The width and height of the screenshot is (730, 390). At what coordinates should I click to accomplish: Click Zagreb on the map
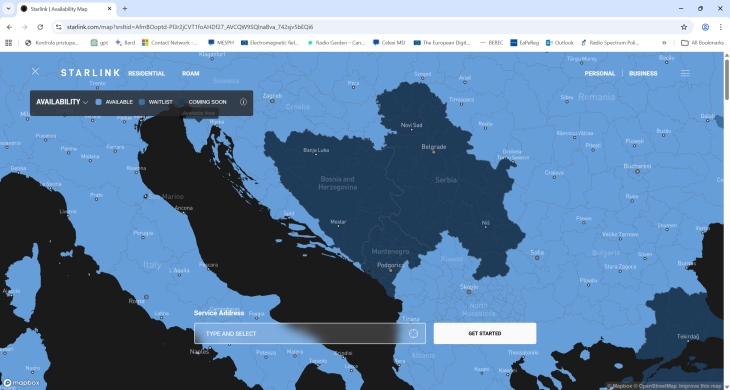pyautogui.click(x=272, y=95)
